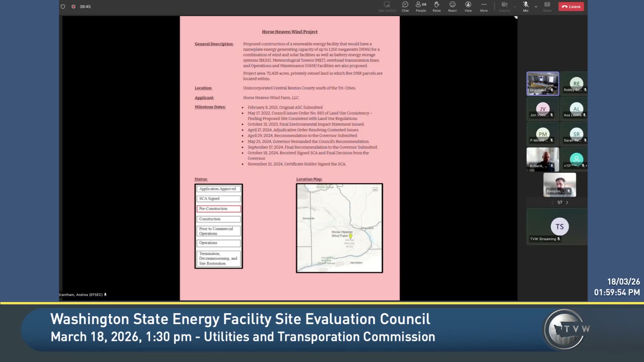Select Grantham's conference room video tile
Viewport: 644px width, 362px height.
point(542,83)
